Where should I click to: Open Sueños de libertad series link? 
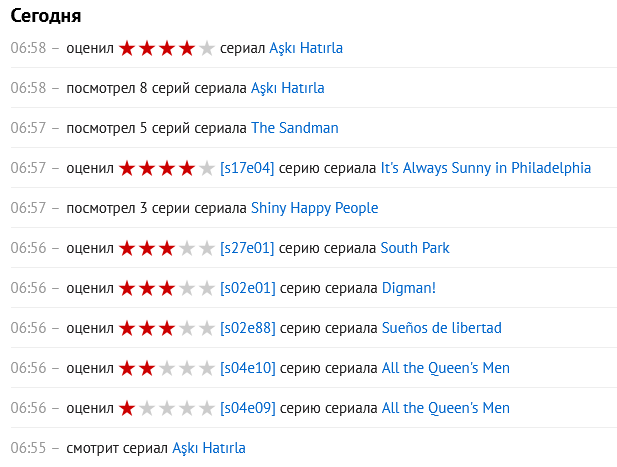(x=442, y=328)
